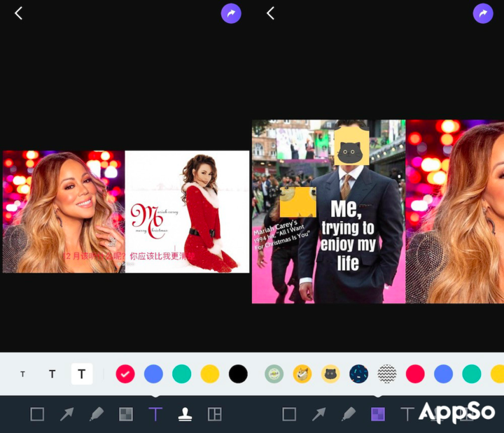Go back using right screen's back arrow
504x433 pixels.
click(271, 13)
